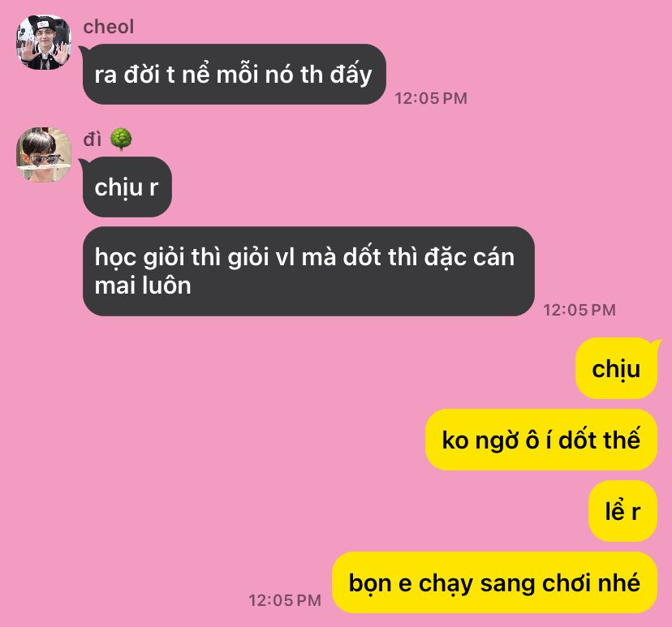
Task: Select message 'ko ngờ ô í dốt thế'
Action: pos(541,440)
